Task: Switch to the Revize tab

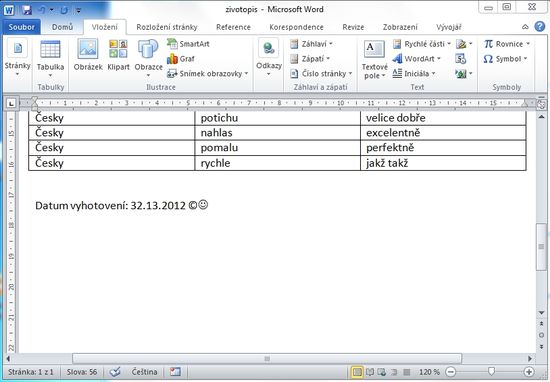Action: [353, 27]
